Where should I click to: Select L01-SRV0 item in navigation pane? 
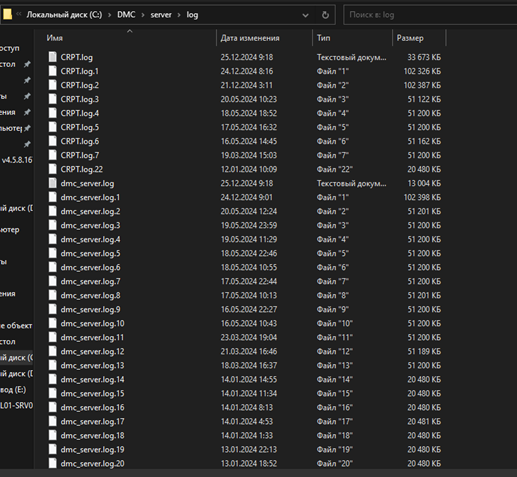16,405
